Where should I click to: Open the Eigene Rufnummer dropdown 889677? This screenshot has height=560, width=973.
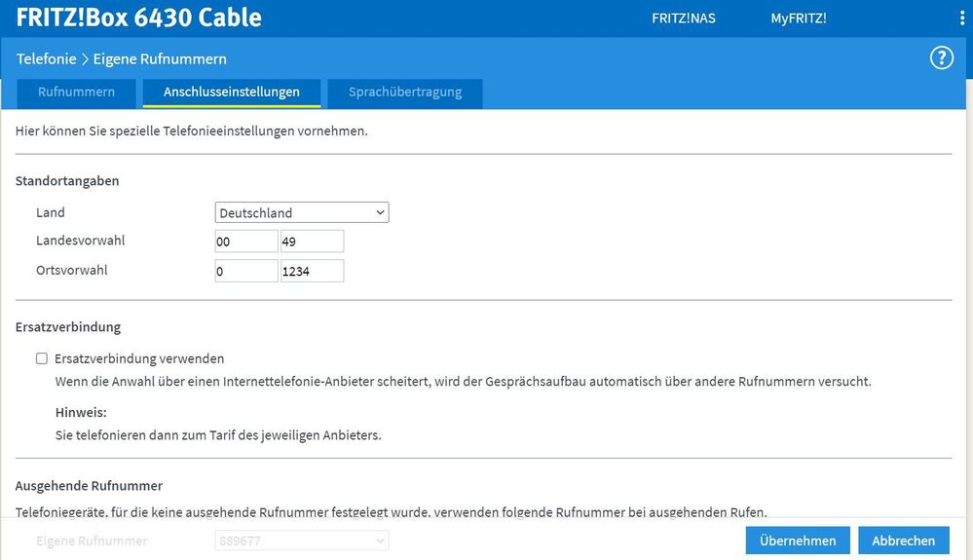point(302,541)
